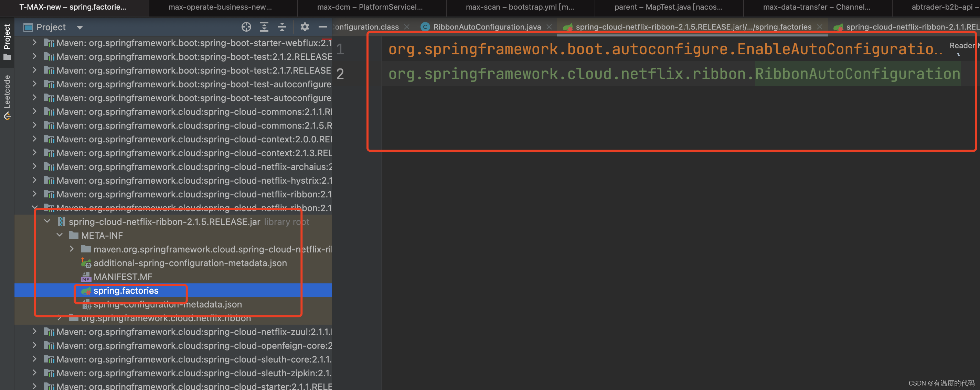Select MANIFEST.MF file in tree

click(122, 277)
